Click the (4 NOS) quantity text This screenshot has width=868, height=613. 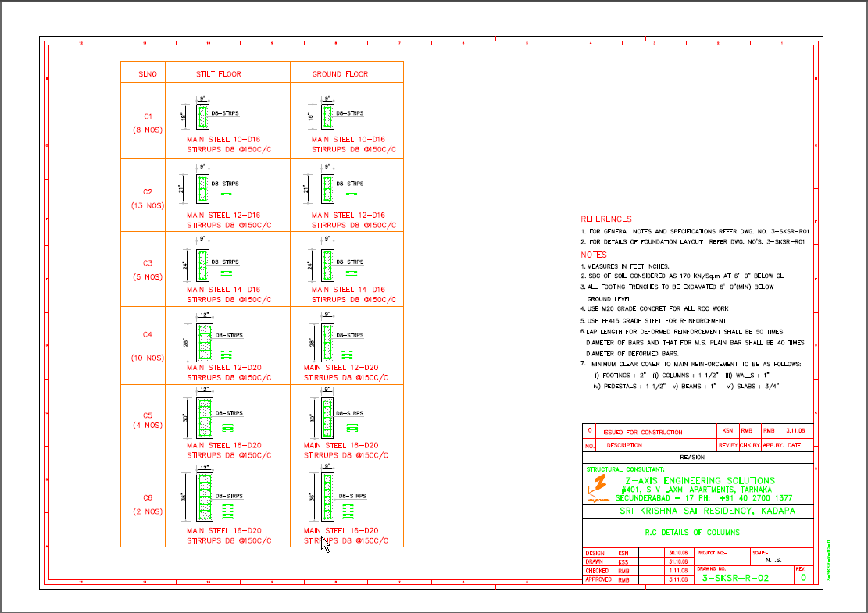[148, 426]
